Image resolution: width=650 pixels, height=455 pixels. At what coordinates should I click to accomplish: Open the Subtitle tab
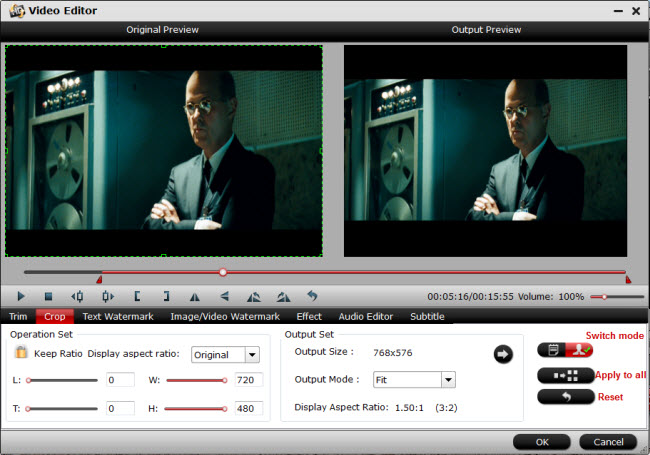click(x=427, y=317)
